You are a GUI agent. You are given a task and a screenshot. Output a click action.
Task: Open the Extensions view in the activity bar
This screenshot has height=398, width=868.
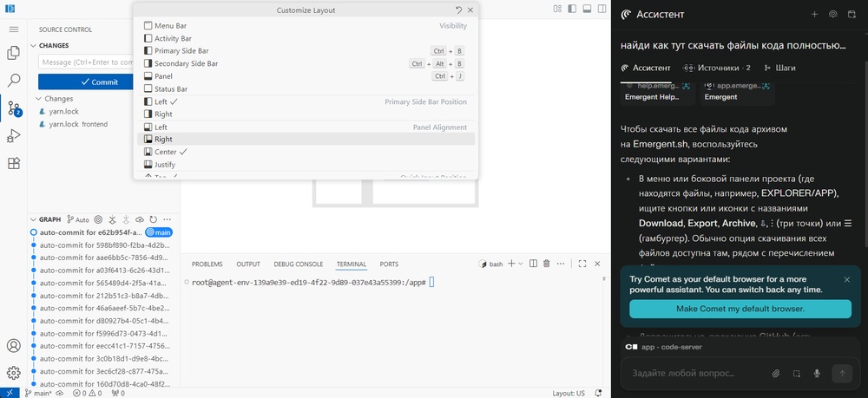[x=13, y=164]
